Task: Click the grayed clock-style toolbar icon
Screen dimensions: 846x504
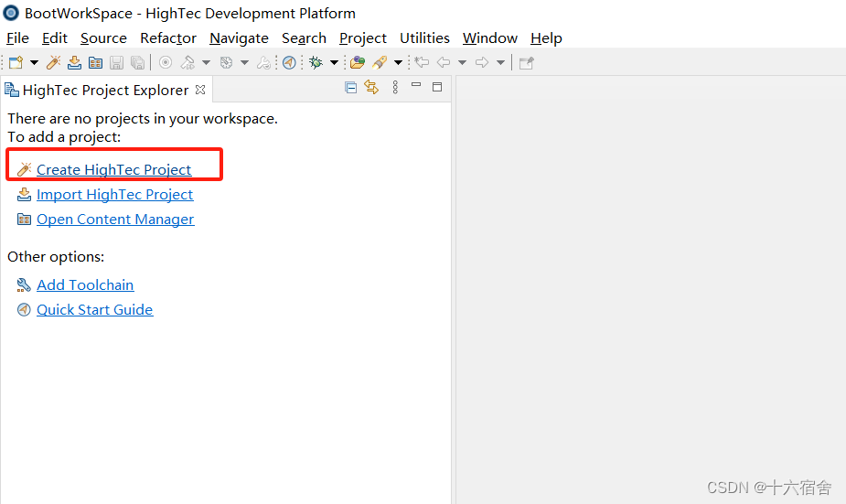Action: click(227, 62)
